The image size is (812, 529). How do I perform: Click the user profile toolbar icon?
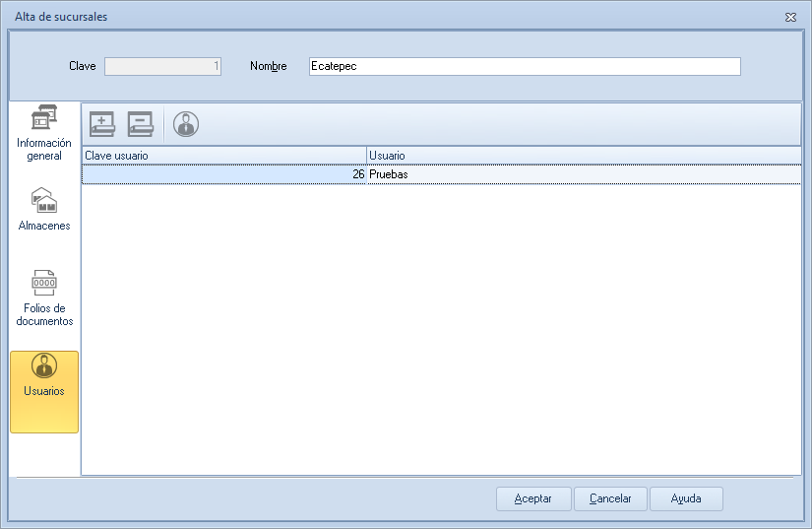point(186,124)
